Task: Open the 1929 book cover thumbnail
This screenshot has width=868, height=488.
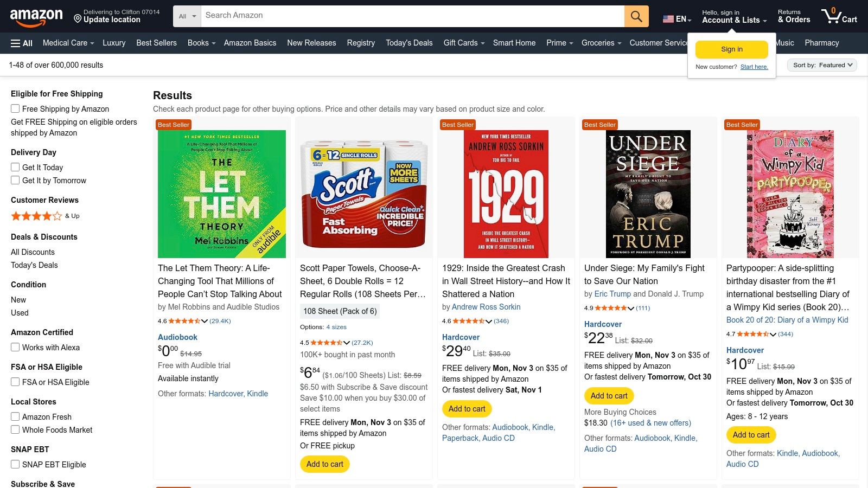Action: tap(506, 194)
